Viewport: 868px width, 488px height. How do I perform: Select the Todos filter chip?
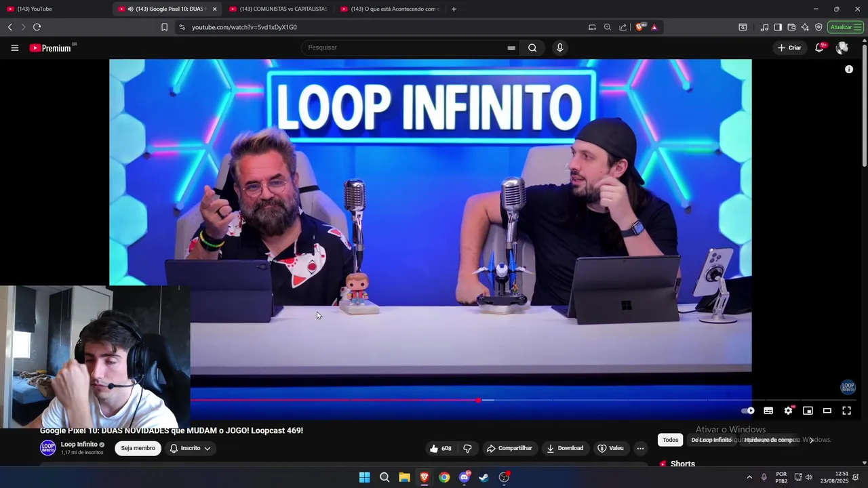(671, 440)
